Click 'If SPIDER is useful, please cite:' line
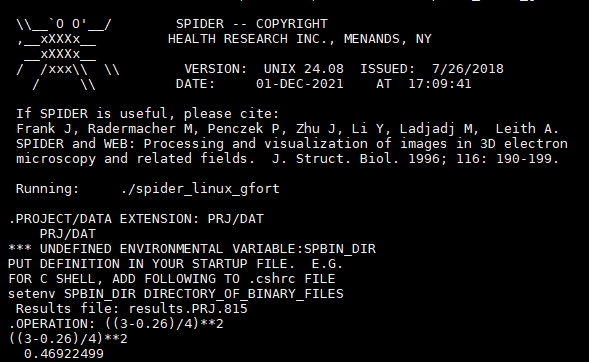This screenshot has width=589, height=362. click(148, 114)
